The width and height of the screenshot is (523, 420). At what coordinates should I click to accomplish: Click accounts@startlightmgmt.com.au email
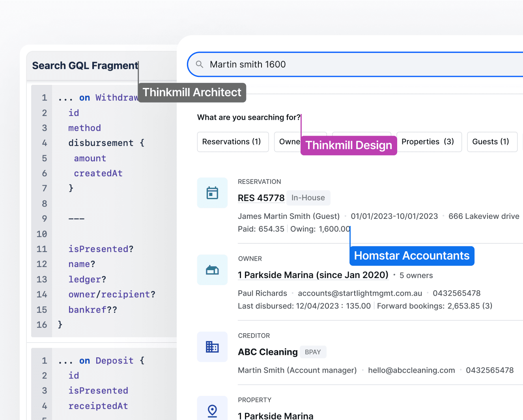[x=360, y=293]
